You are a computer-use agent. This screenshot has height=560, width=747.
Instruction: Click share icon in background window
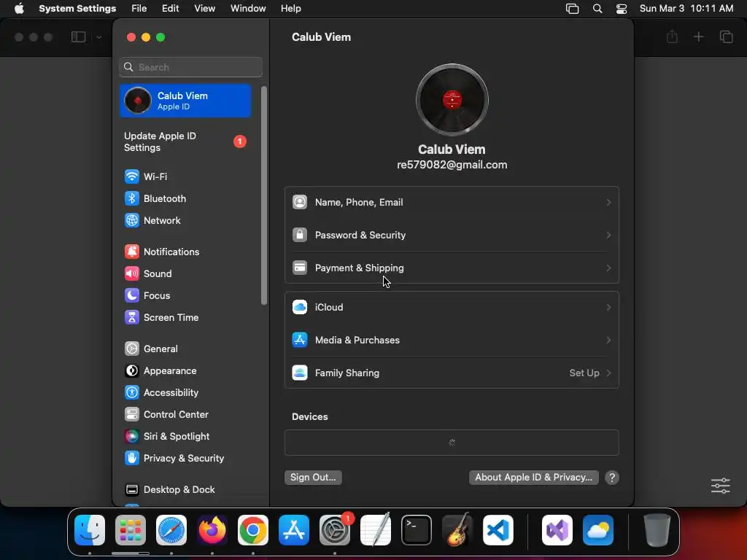(x=672, y=37)
